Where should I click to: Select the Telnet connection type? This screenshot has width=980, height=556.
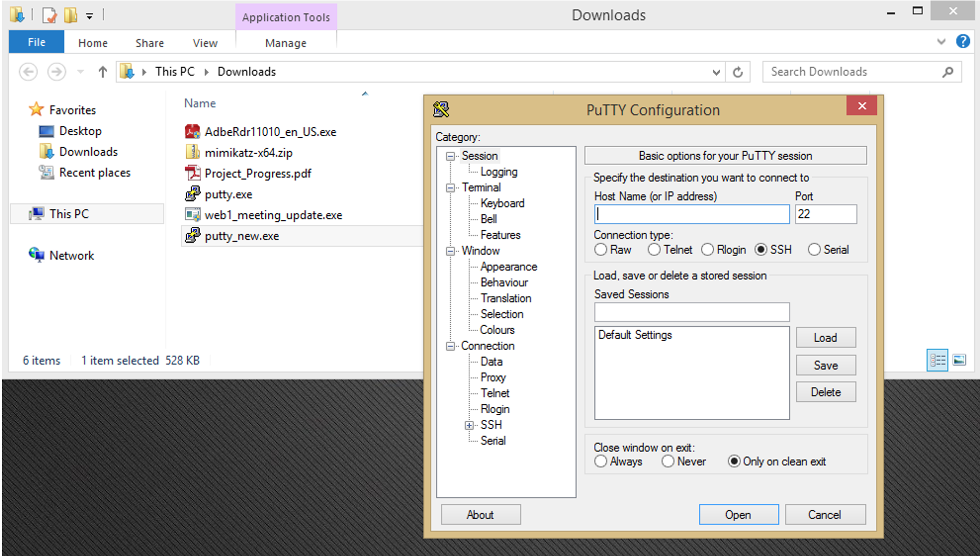[654, 249]
